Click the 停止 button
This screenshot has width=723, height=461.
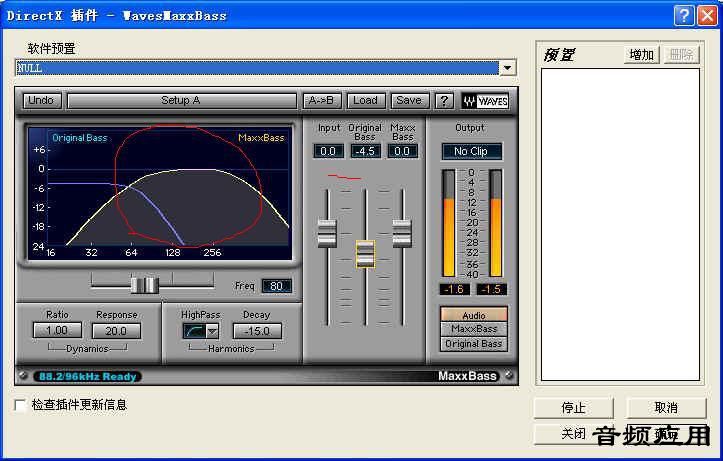(574, 408)
